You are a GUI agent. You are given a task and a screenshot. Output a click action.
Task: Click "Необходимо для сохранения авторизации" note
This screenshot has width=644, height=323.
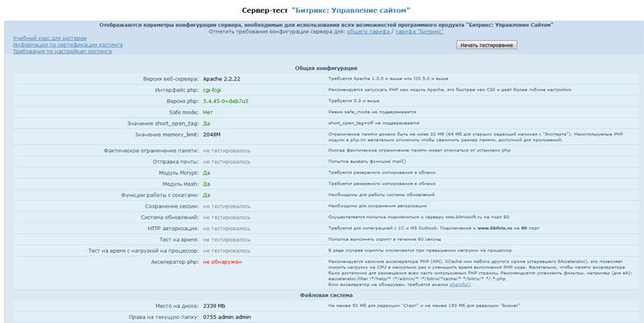click(x=378, y=206)
